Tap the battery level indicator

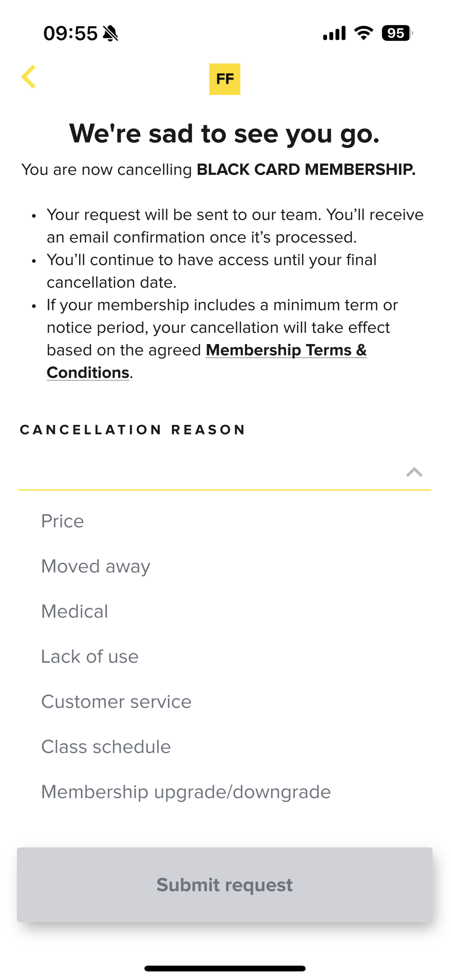(x=397, y=33)
